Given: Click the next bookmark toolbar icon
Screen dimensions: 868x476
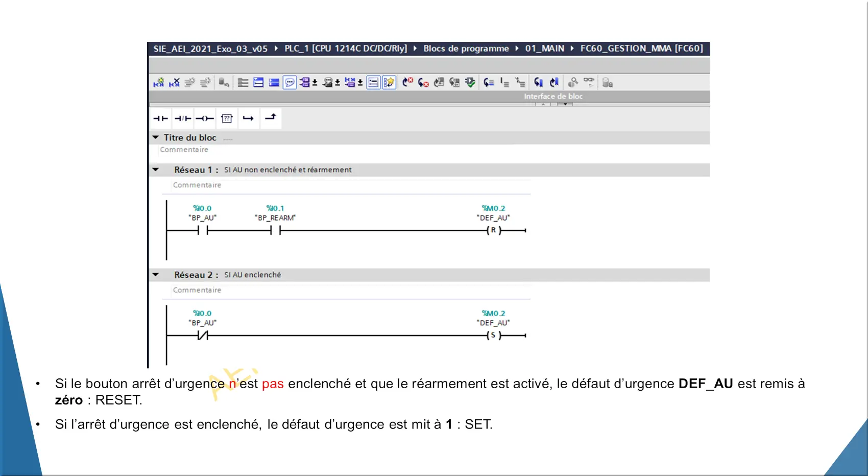Looking at the screenshot, I should coord(554,82).
